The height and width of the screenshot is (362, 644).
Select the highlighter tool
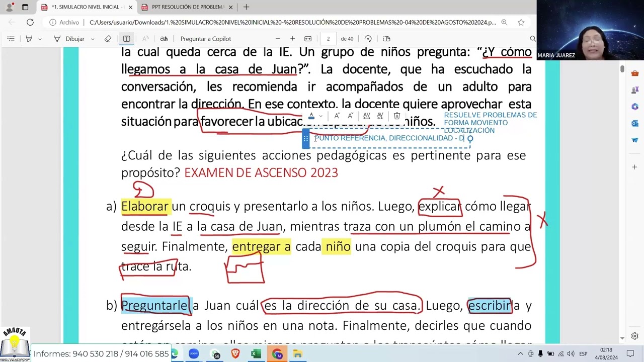(x=29, y=39)
